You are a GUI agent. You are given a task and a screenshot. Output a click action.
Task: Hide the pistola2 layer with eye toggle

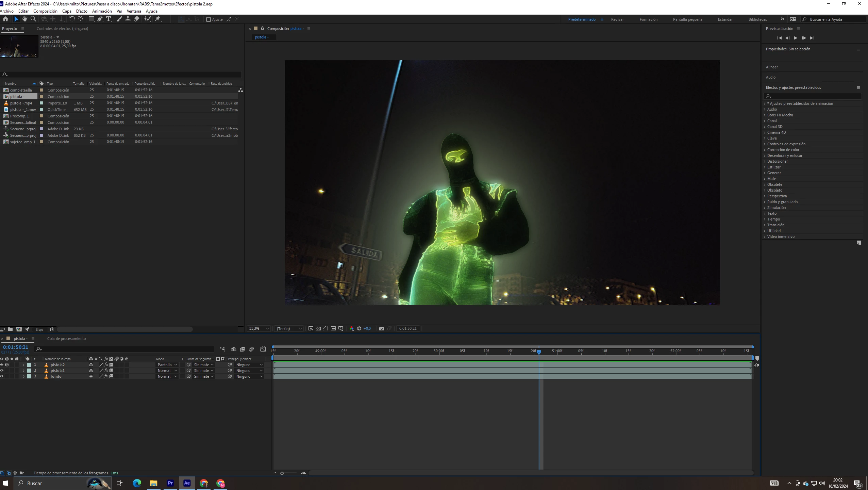[x=2, y=365]
